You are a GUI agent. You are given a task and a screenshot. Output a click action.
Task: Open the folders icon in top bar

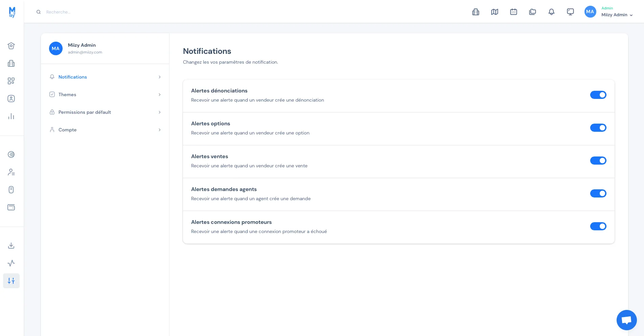(532, 12)
